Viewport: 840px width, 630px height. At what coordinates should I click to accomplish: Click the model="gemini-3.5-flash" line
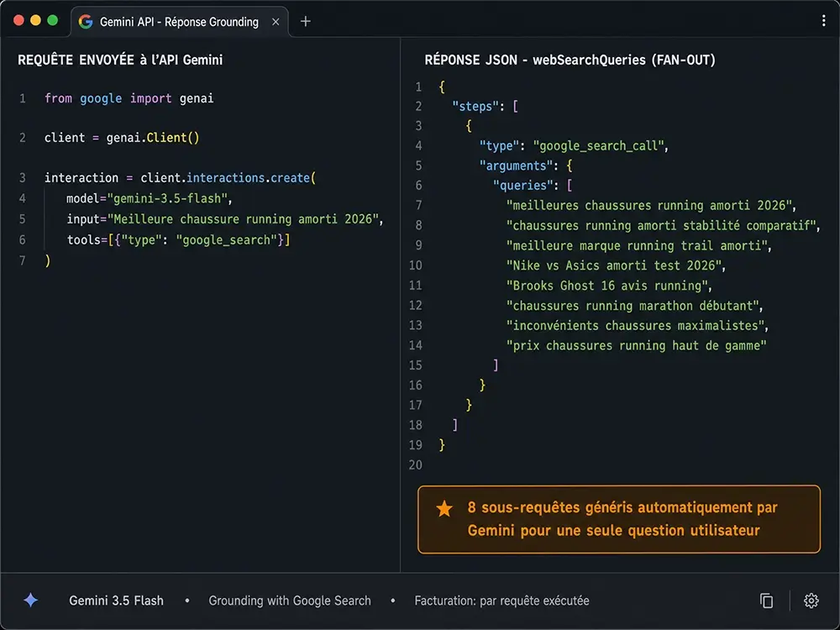pyautogui.click(x=149, y=199)
